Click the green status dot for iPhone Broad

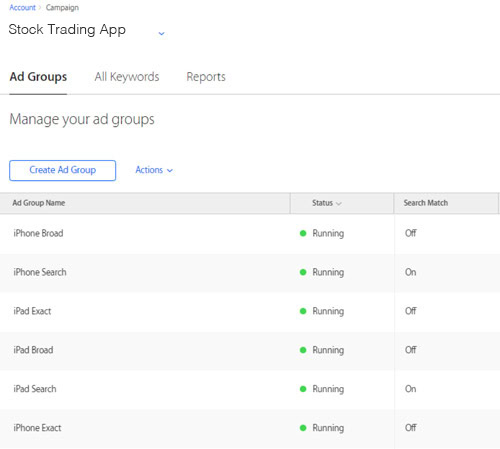click(303, 233)
